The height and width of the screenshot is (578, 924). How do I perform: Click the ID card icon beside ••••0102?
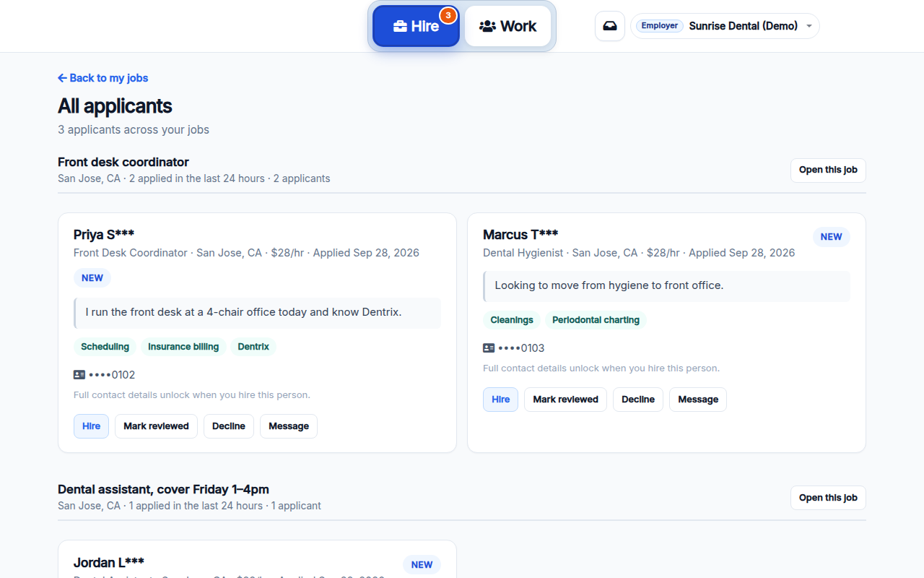click(x=79, y=375)
